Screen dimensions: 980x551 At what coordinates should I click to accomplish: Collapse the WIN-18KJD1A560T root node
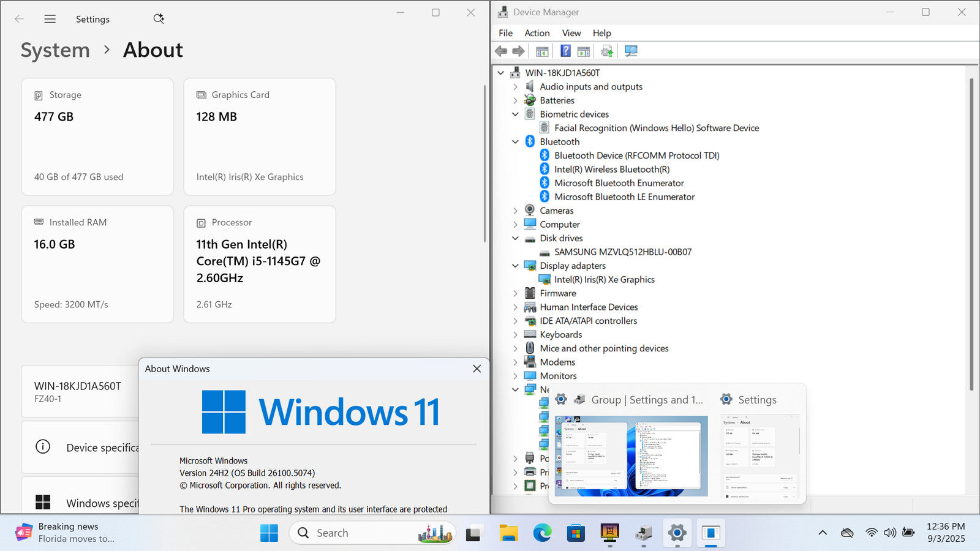(x=501, y=73)
